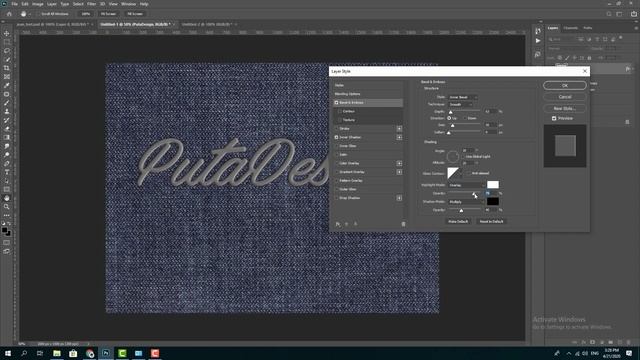Open Shadow Mode dropdown
This screenshot has height=360, width=640.
466,202
